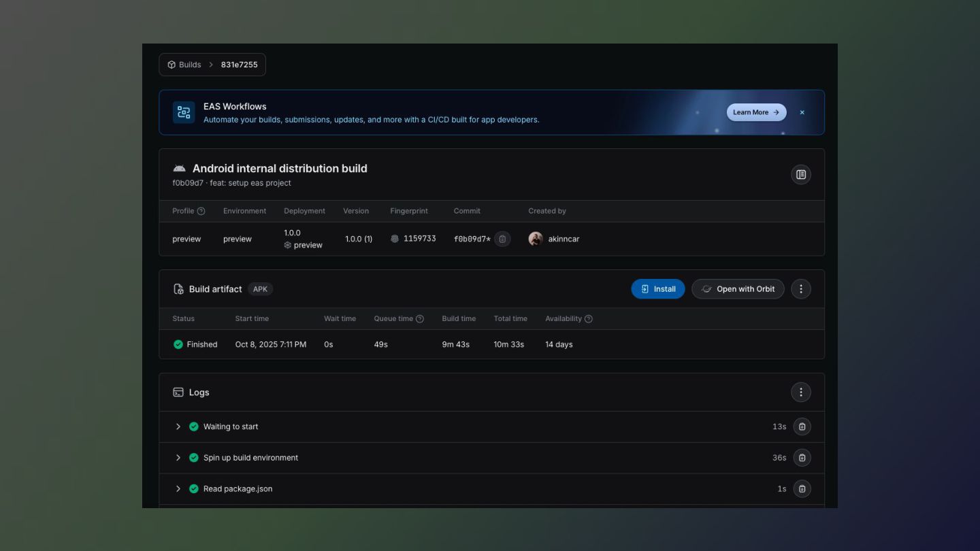Click the Profile help icon

coord(201,212)
